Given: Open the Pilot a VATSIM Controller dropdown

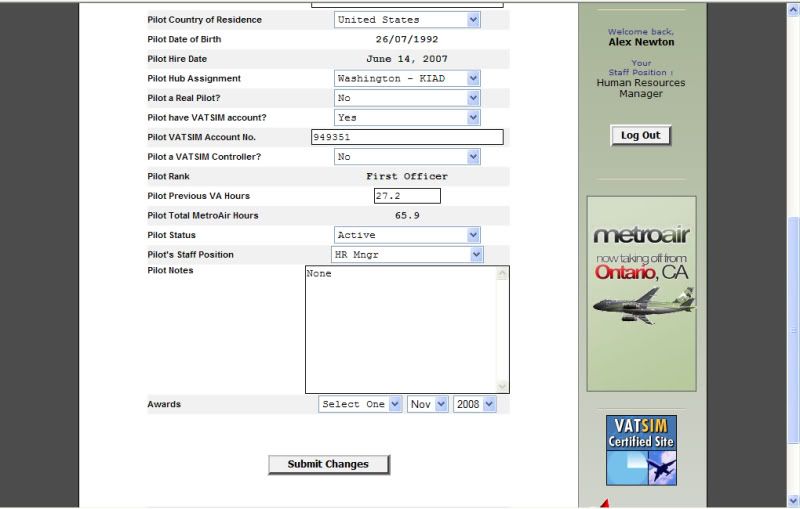Looking at the screenshot, I should 407,157.
